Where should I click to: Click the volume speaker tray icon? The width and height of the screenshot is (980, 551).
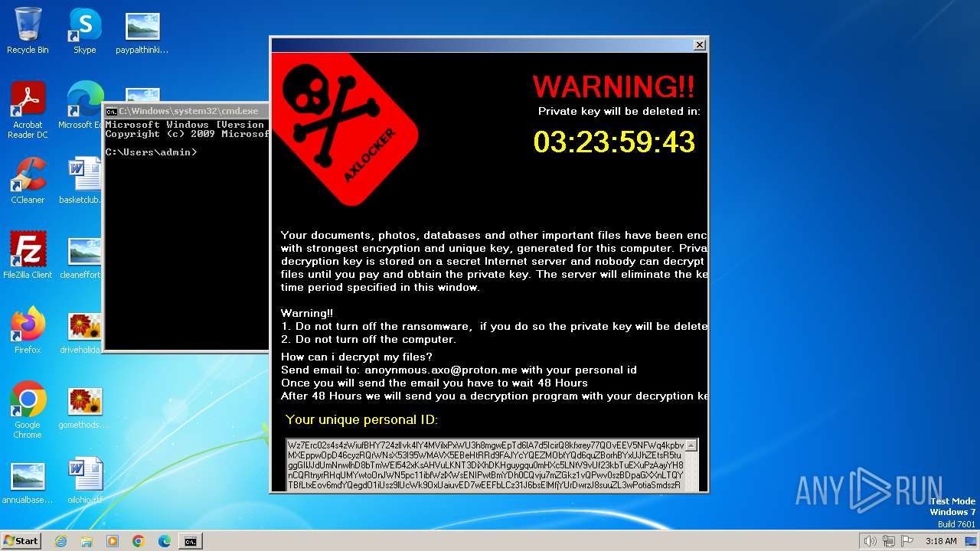tap(870, 541)
